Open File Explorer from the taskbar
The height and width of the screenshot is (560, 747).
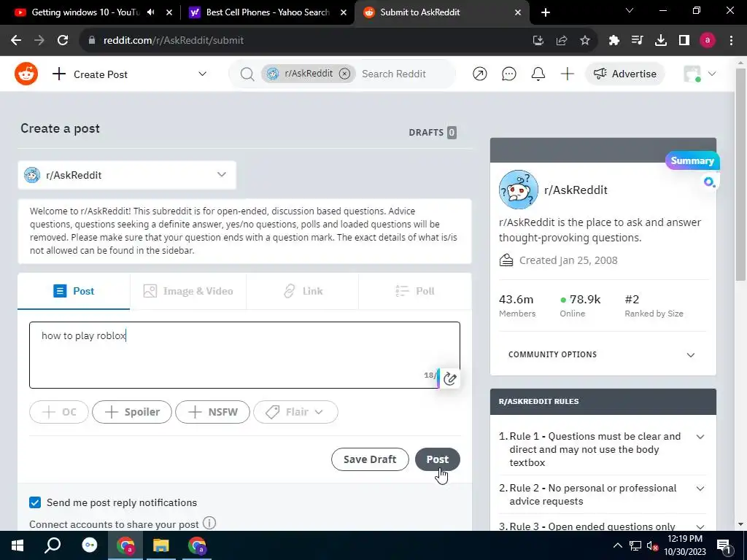161,545
